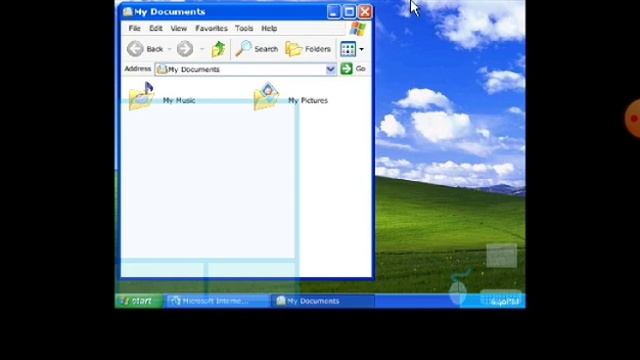This screenshot has height=360, width=640.
Task: Show the Folders pane
Action: click(x=308, y=49)
